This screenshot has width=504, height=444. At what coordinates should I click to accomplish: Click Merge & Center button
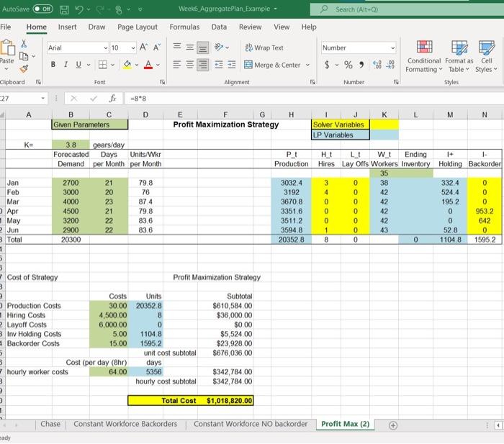tap(272, 65)
